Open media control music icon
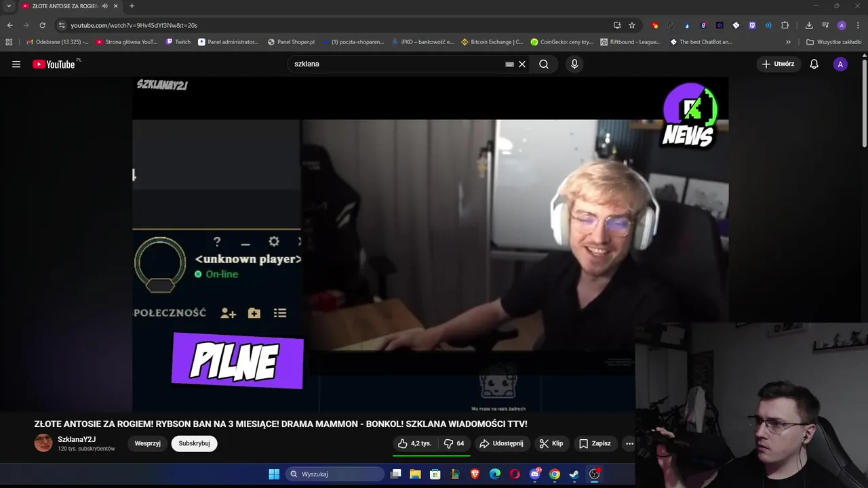 [825, 25]
